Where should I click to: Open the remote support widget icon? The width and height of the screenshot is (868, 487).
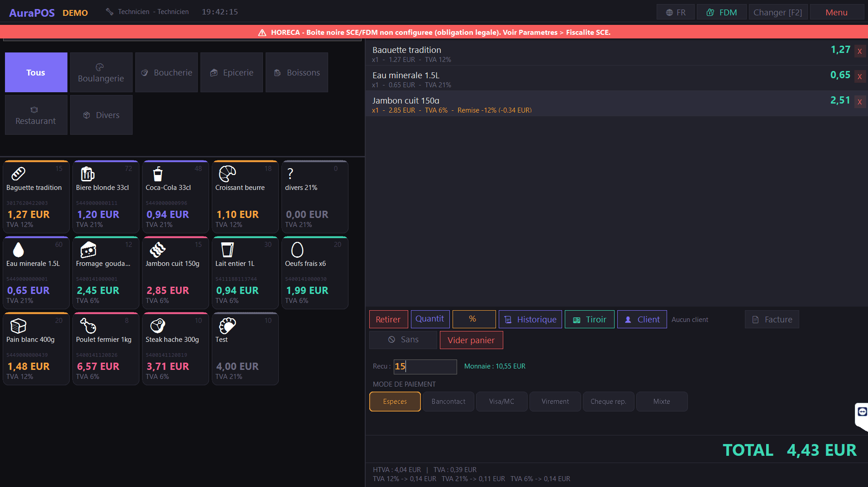coord(862,412)
